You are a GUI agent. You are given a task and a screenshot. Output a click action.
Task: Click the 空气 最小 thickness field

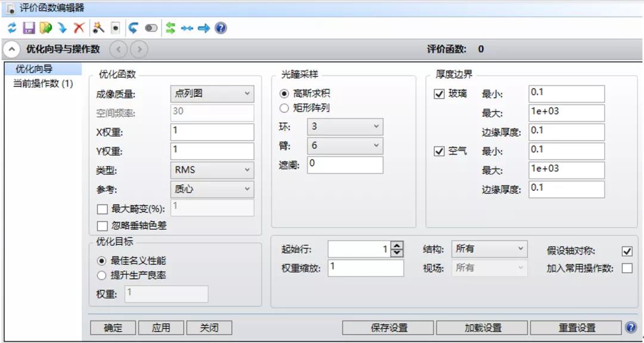coord(567,151)
